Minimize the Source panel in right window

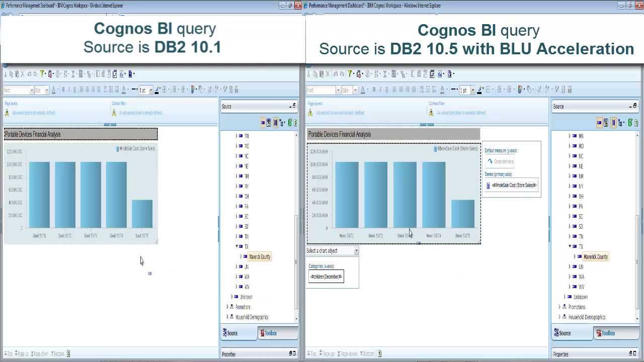[630, 106]
